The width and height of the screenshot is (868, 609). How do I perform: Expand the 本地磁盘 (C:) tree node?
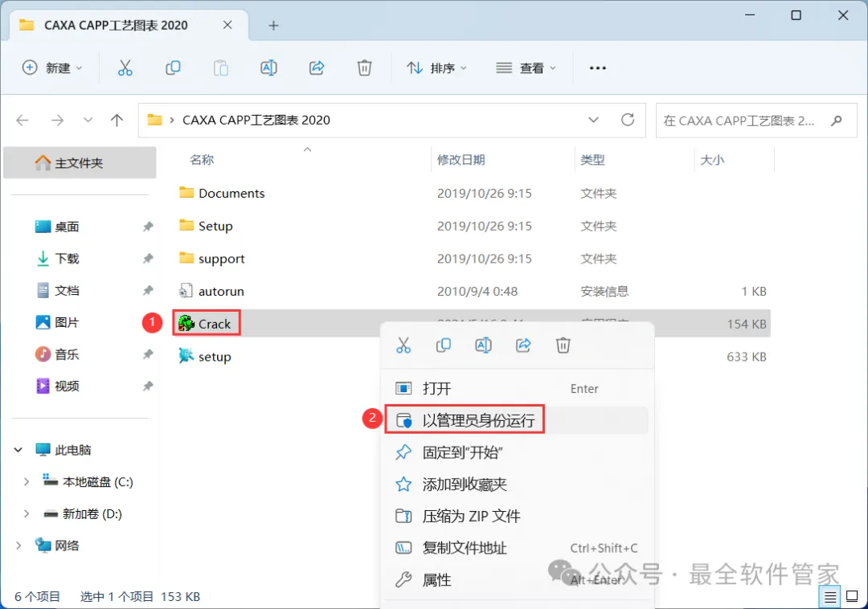[26, 482]
